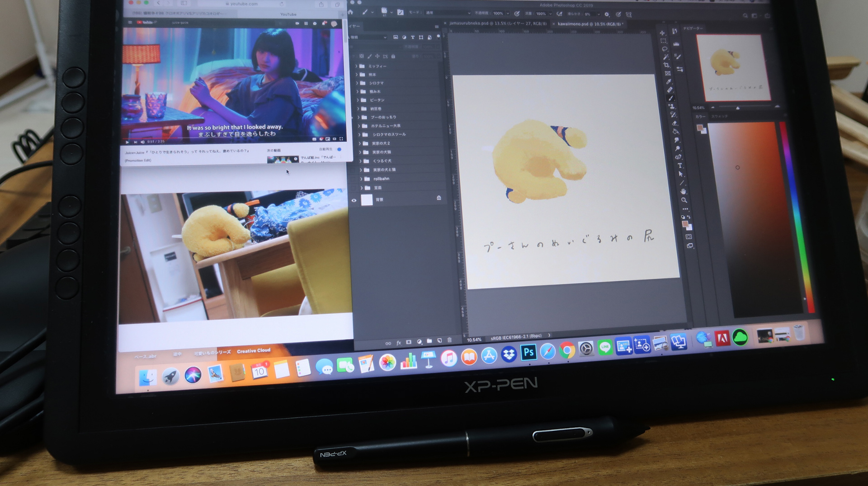
Task: Add a layer mask icon
Action: (x=409, y=342)
